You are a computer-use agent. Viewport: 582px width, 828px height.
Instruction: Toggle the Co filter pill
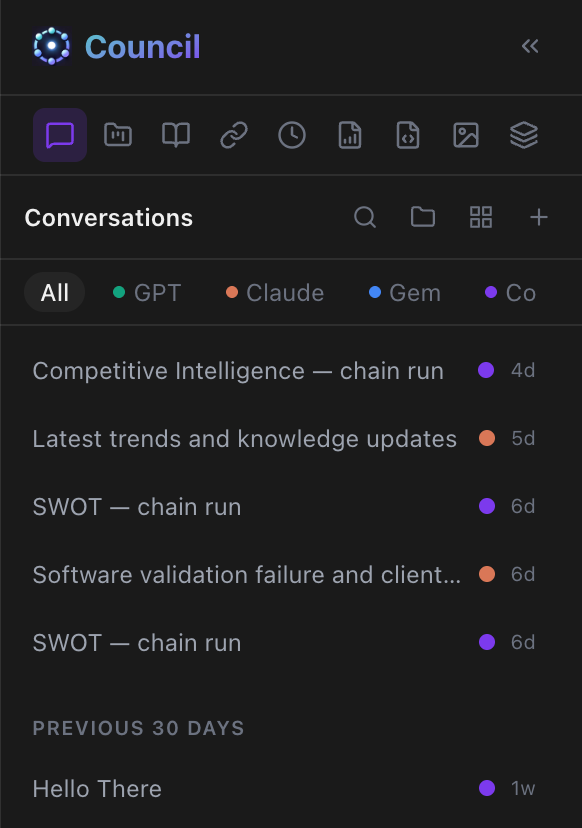pyautogui.click(x=510, y=292)
